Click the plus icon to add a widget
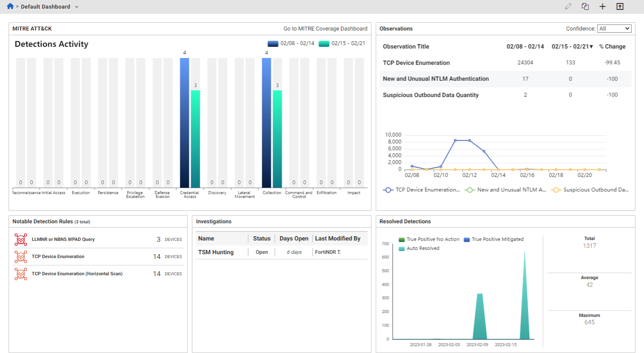 coord(602,6)
